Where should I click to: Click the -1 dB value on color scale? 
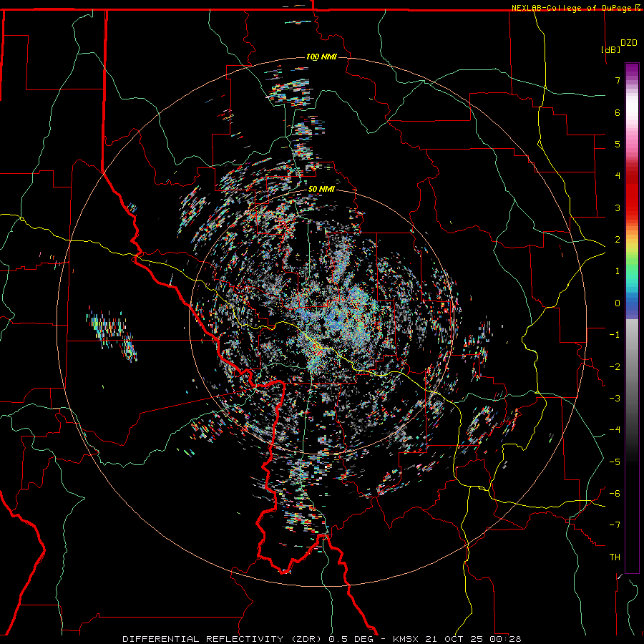[x=615, y=335]
